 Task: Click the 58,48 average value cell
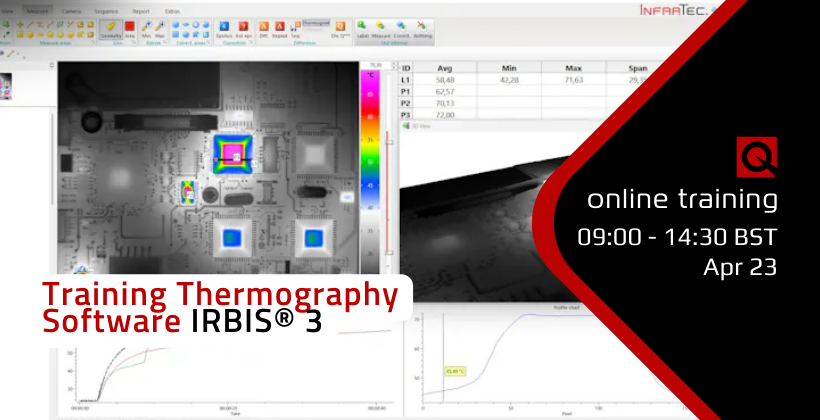click(444, 80)
